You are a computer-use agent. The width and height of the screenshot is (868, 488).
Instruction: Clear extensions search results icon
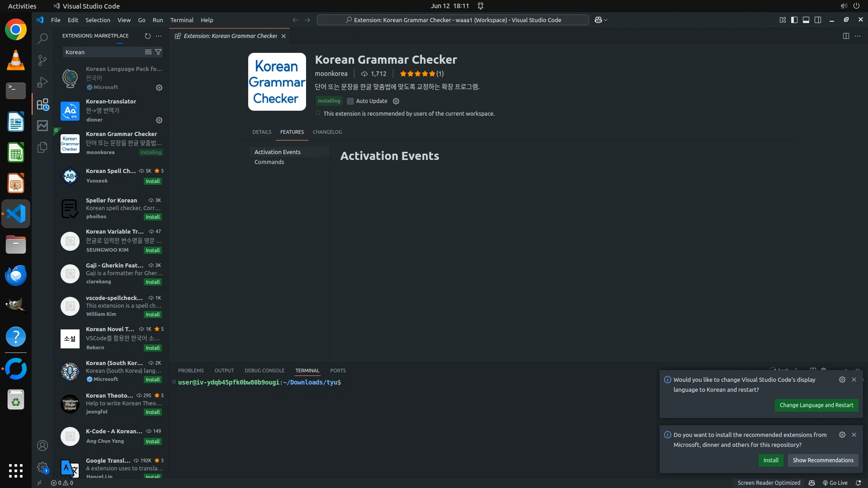coord(148,52)
